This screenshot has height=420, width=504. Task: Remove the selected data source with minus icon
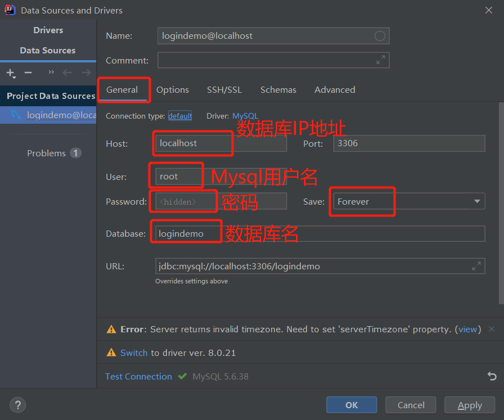click(x=28, y=73)
